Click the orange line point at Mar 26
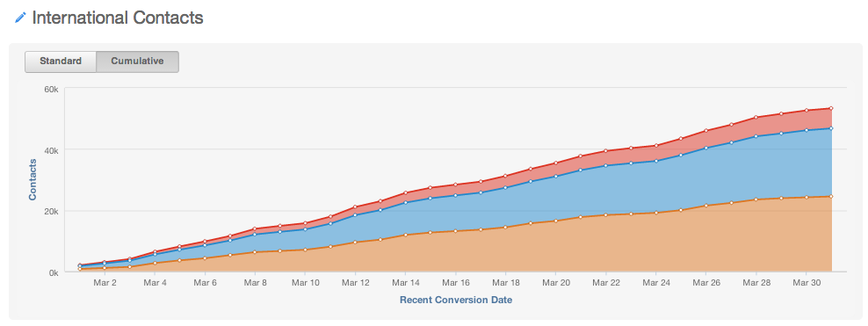This screenshot has height=326, width=868. [705, 206]
